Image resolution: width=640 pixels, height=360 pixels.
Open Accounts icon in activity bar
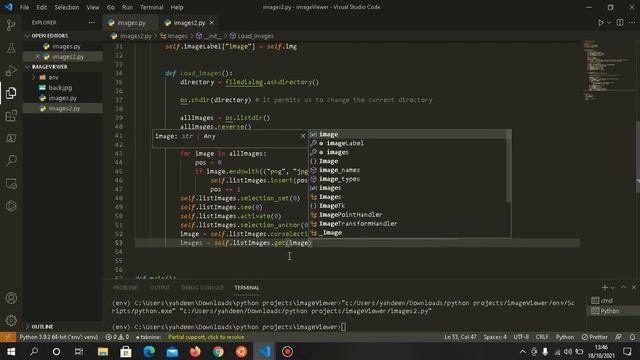tap(11, 298)
